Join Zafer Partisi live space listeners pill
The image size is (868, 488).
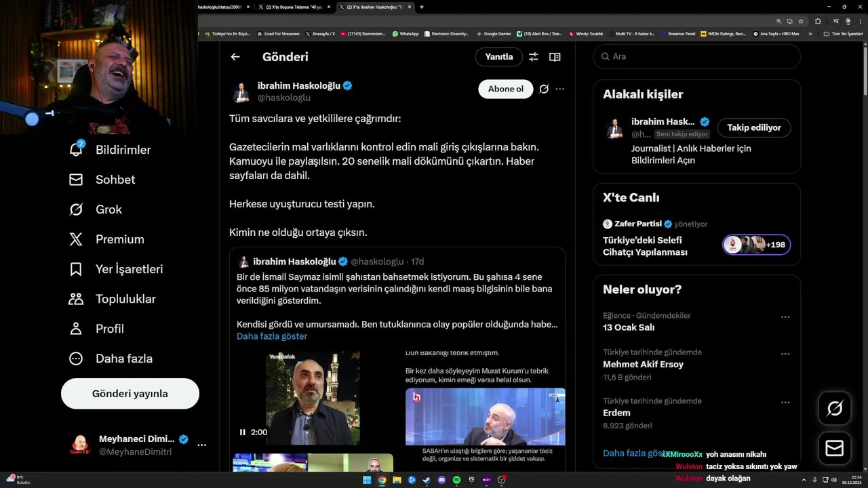coord(757,245)
